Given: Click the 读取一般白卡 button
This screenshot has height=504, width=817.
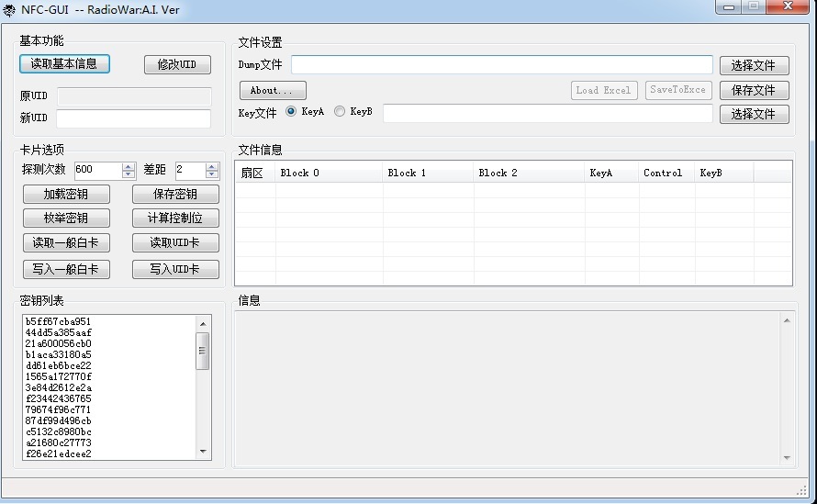Looking at the screenshot, I should click(66, 243).
